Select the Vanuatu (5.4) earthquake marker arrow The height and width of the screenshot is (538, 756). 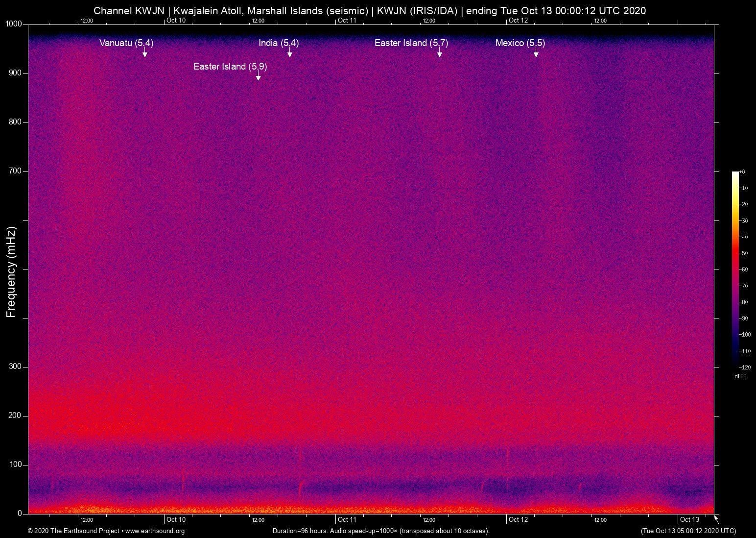point(144,54)
